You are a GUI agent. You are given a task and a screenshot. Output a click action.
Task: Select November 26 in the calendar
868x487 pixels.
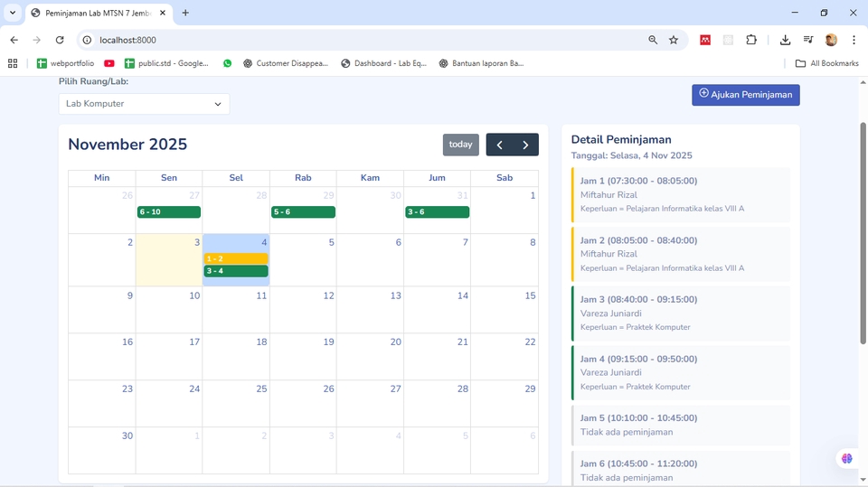tap(304, 403)
